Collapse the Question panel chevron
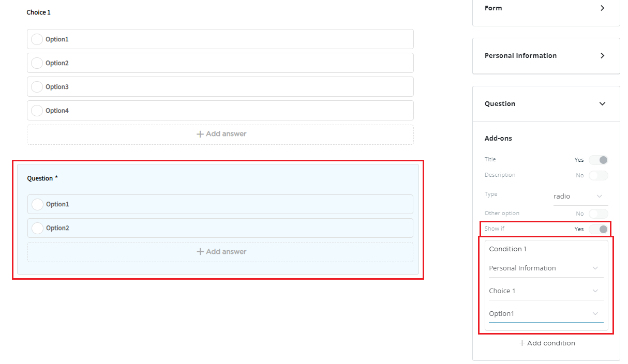 coord(602,104)
